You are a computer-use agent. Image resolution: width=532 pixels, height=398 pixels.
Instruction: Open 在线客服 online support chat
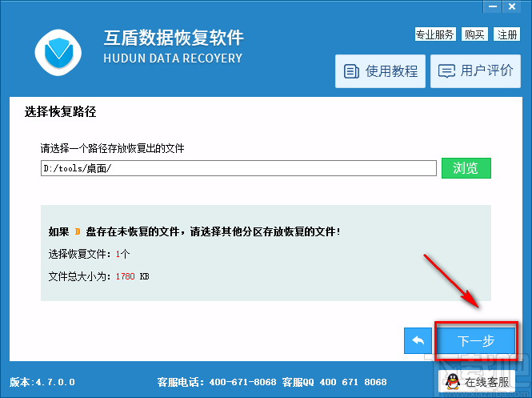[477, 382]
